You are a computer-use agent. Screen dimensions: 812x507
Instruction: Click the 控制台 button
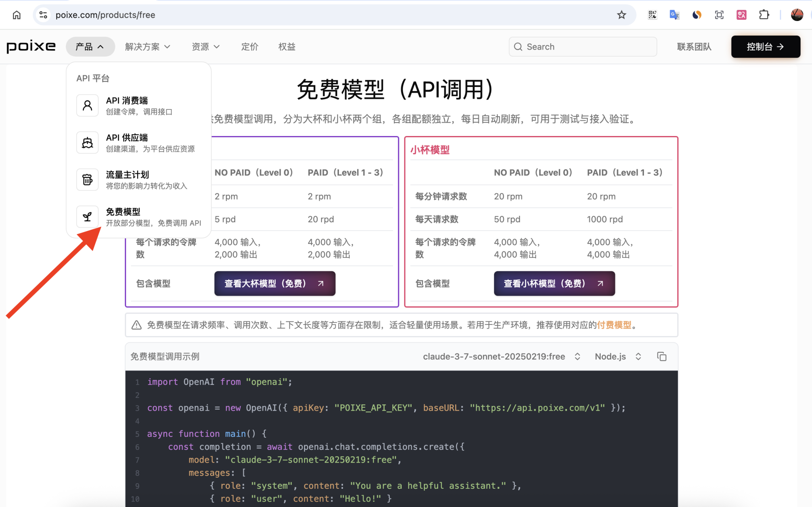click(765, 46)
